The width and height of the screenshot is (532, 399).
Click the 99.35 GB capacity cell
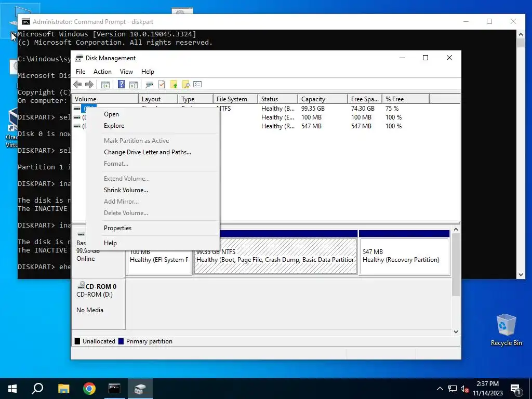(x=313, y=109)
